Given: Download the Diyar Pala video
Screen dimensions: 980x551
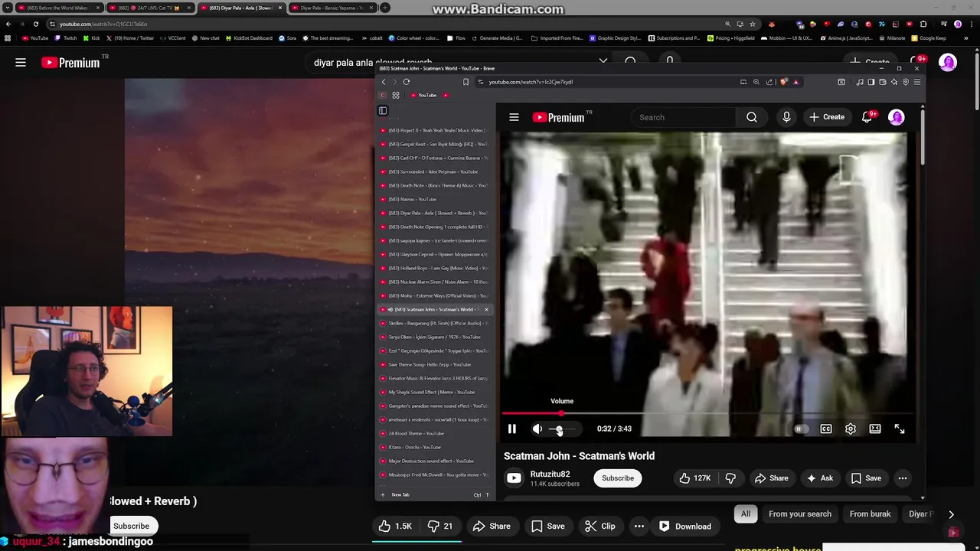Looking at the screenshot, I should pyautogui.click(x=685, y=527).
